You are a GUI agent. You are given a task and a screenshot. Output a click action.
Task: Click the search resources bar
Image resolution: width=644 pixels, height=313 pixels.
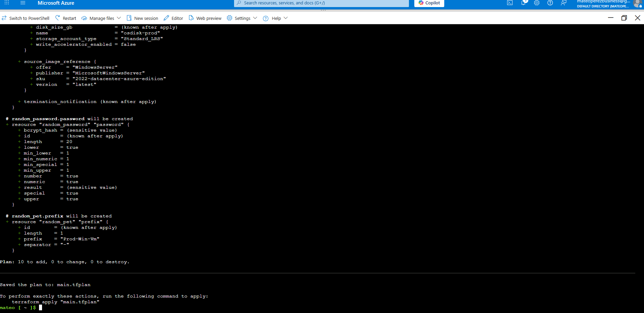click(321, 3)
